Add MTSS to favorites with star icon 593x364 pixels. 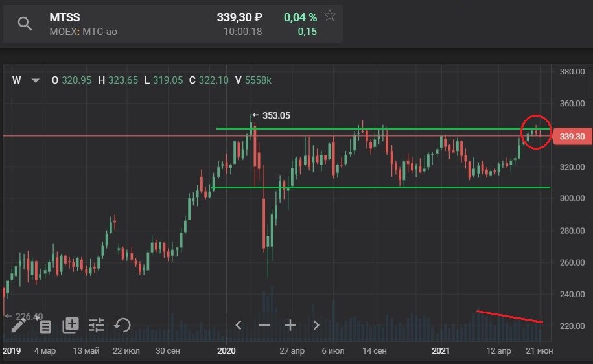pyautogui.click(x=330, y=16)
